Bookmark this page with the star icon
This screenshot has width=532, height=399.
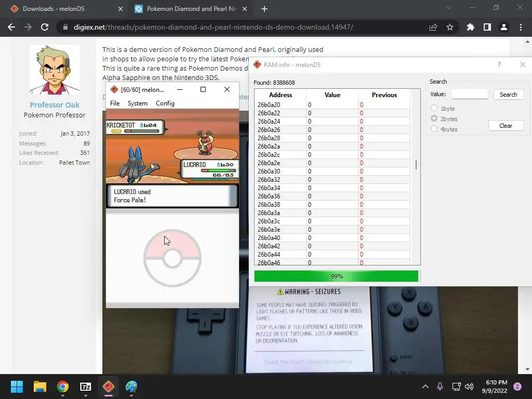450,27
